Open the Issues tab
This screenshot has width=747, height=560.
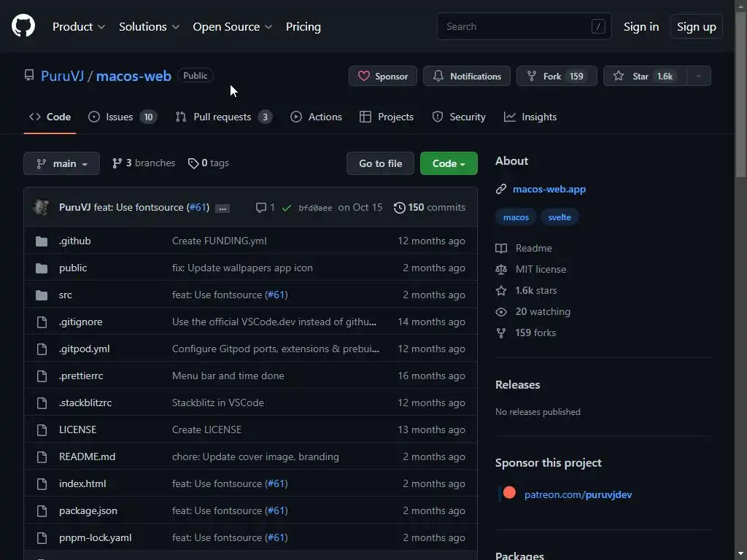[x=123, y=117]
